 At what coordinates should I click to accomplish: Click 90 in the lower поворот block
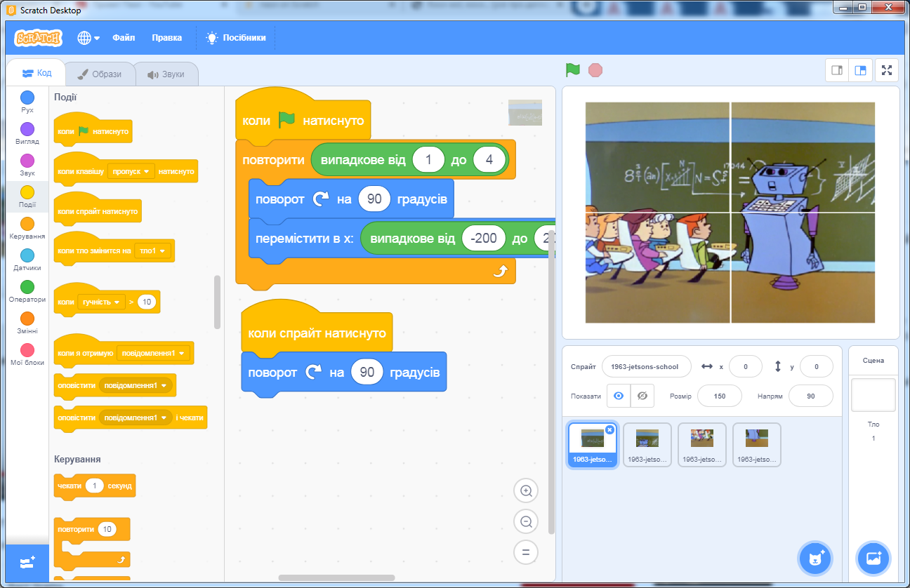367,372
